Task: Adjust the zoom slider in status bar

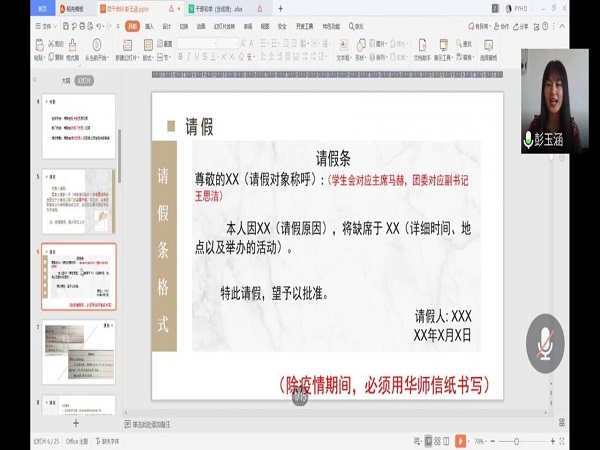Action: 515,440
